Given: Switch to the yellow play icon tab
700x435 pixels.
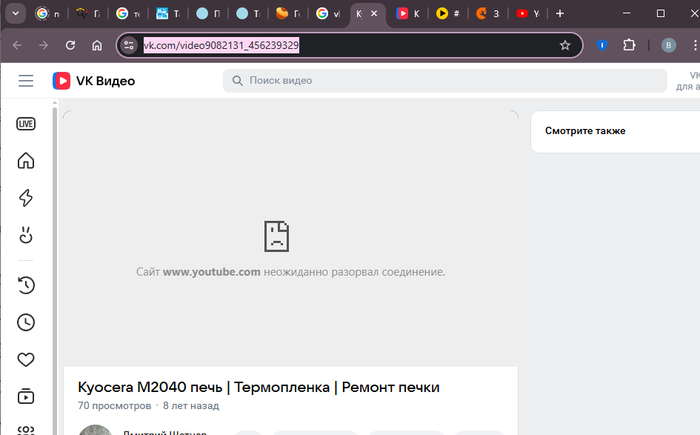Looking at the screenshot, I should (x=447, y=13).
